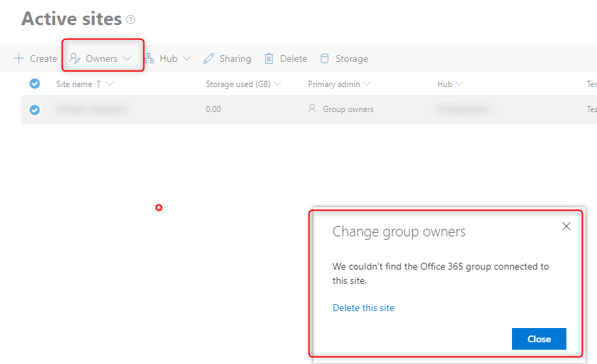597x364 pixels.
Task: Sort by Site name column header
Action: (74, 84)
